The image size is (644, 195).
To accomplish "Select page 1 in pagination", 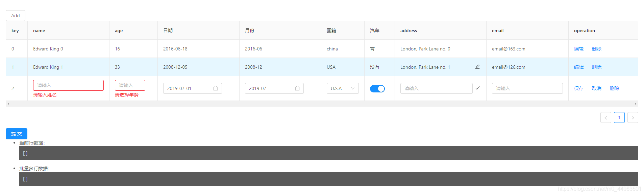I will point(619,117).
